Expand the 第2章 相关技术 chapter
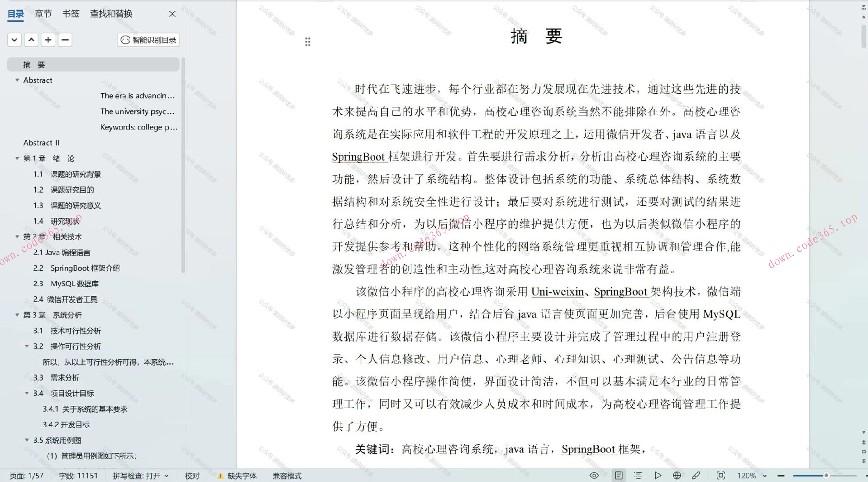The width and height of the screenshot is (868, 482). (x=17, y=236)
